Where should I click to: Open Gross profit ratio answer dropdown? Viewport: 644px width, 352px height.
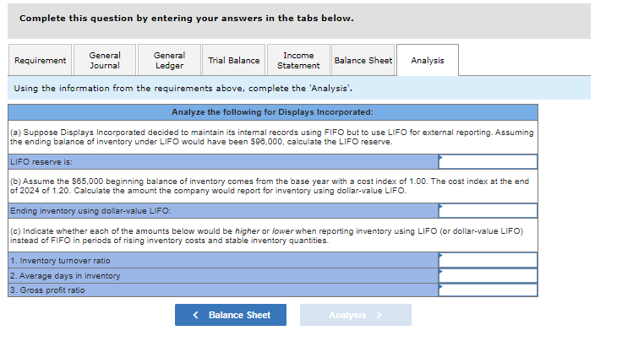[488, 290]
